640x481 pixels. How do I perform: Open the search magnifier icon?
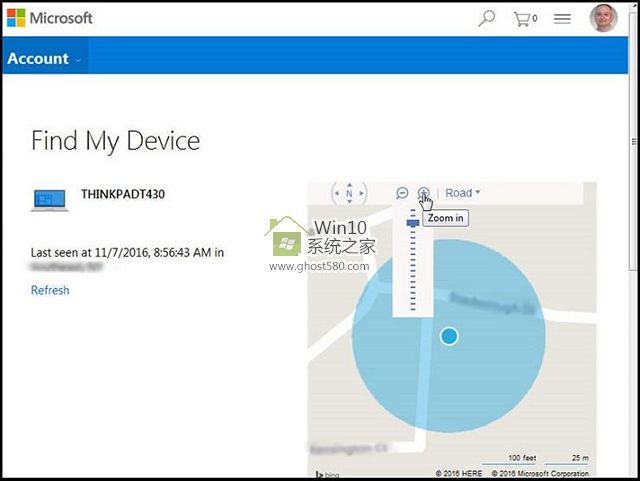pyautogui.click(x=486, y=18)
